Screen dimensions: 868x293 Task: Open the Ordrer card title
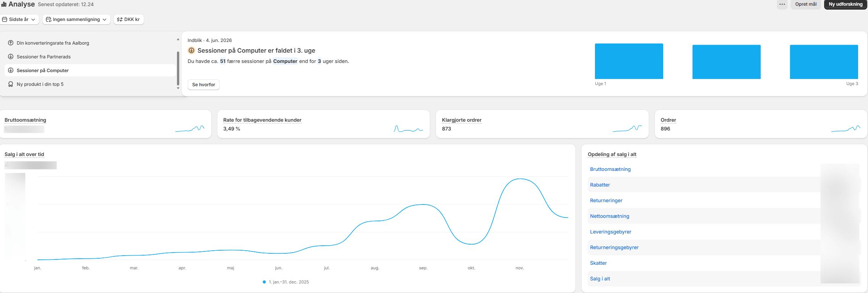(668, 120)
